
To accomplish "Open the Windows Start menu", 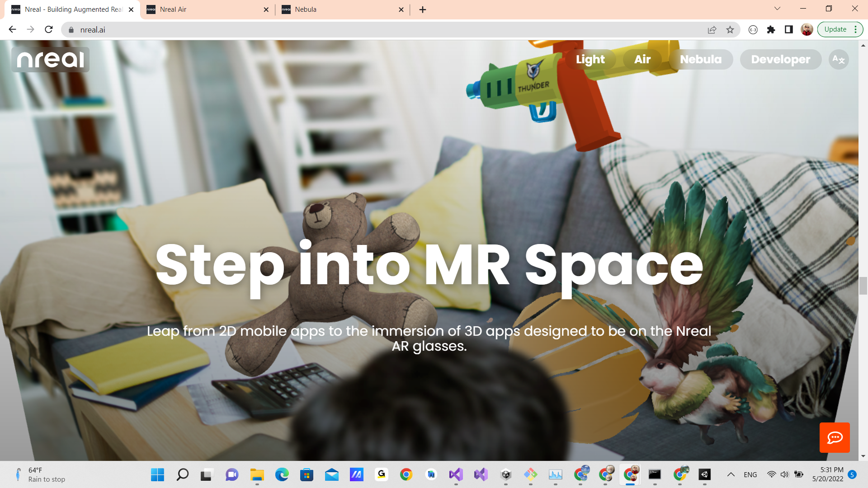I will [157, 474].
